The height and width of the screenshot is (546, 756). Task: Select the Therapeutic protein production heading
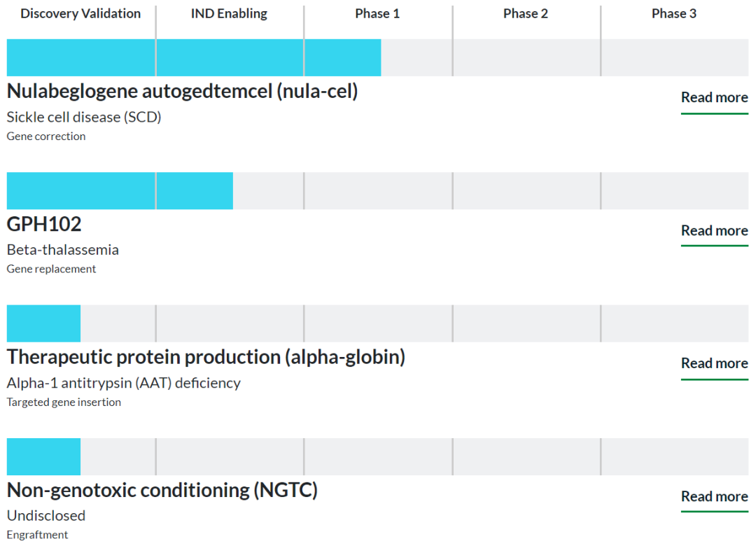pos(206,357)
